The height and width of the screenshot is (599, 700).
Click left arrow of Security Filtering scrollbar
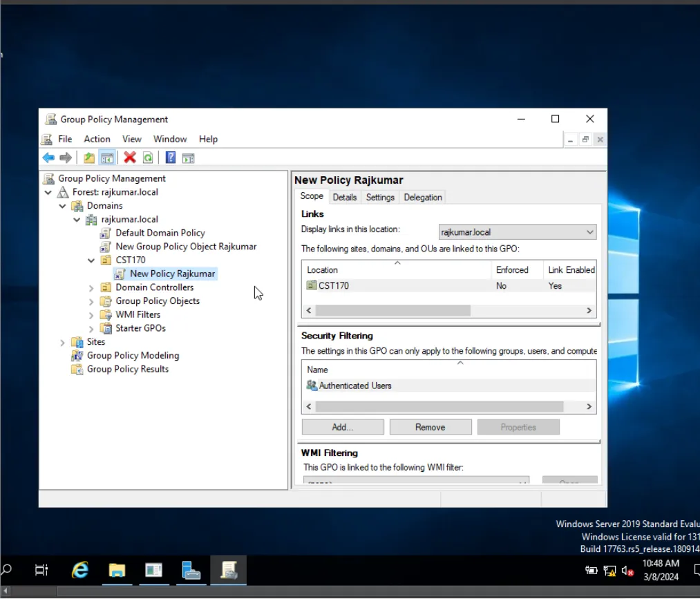click(309, 407)
